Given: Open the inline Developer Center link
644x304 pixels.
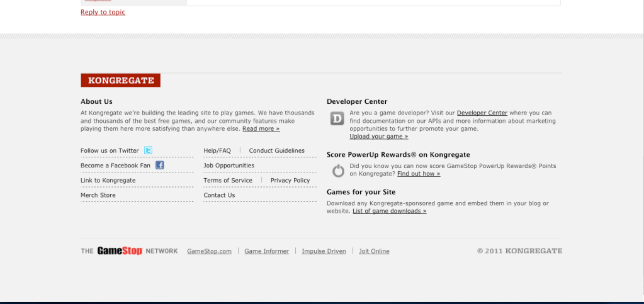Looking at the screenshot, I should click(x=482, y=113).
